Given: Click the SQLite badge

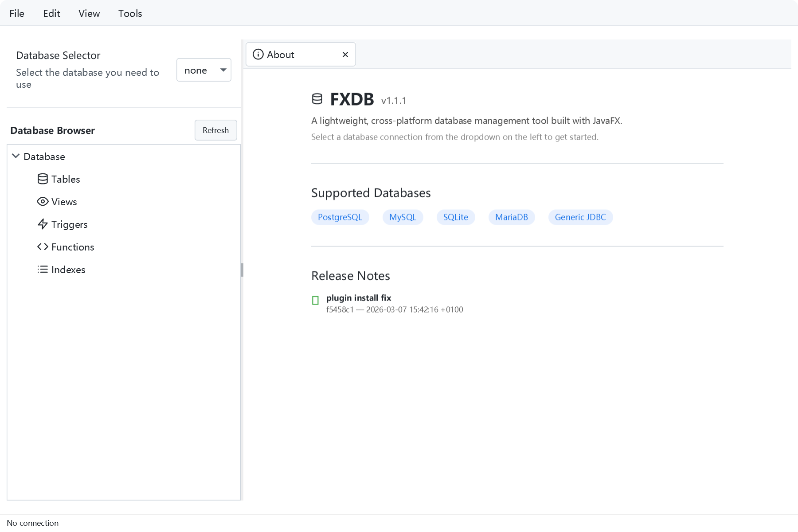Looking at the screenshot, I should click(x=456, y=217).
